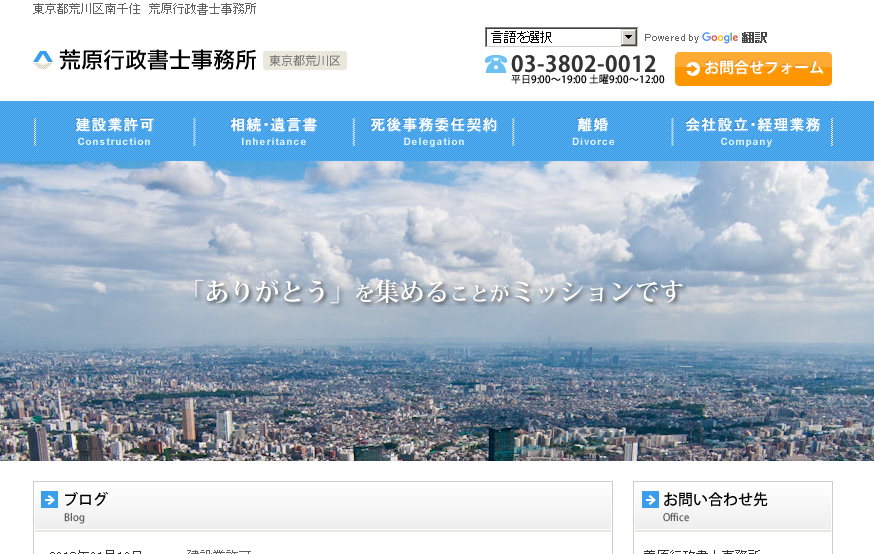Select the 死後事務委任契約 Delegation menu item
This screenshot has width=874, height=554.
tap(434, 131)
